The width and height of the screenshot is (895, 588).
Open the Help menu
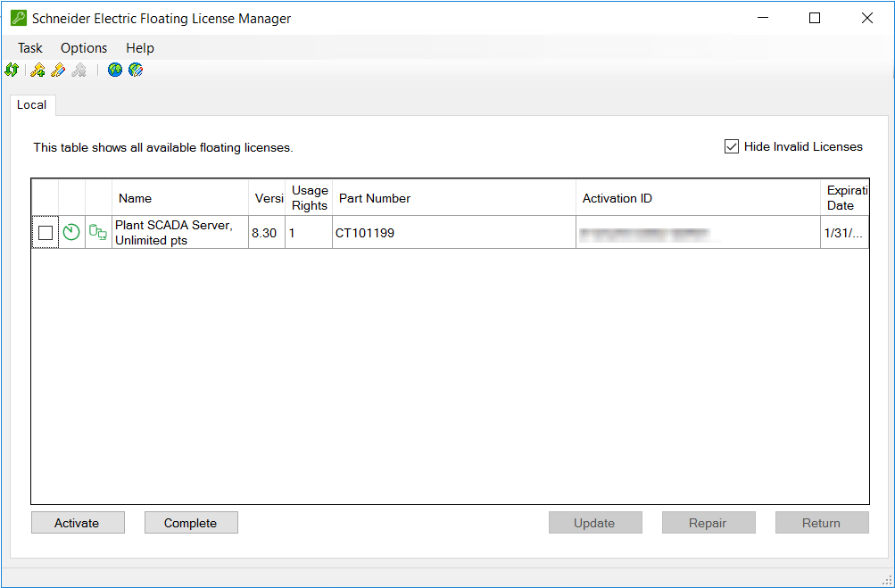[x=140, y=48]
